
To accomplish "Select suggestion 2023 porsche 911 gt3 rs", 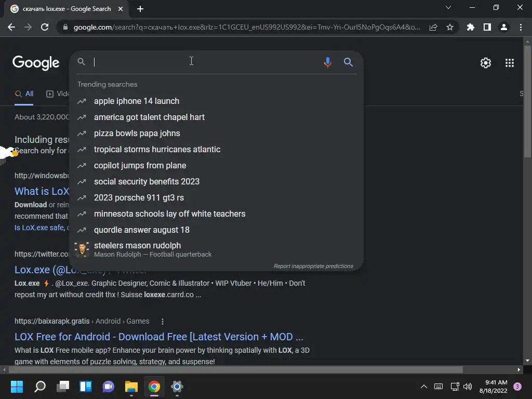I will point(216,198).
